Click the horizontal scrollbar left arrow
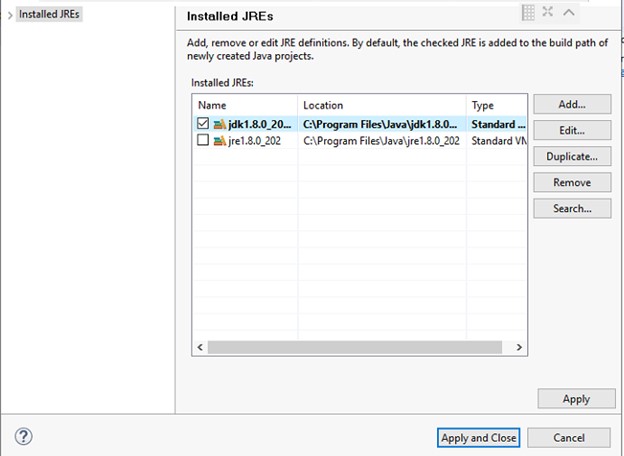 click(x=201, y=347)
